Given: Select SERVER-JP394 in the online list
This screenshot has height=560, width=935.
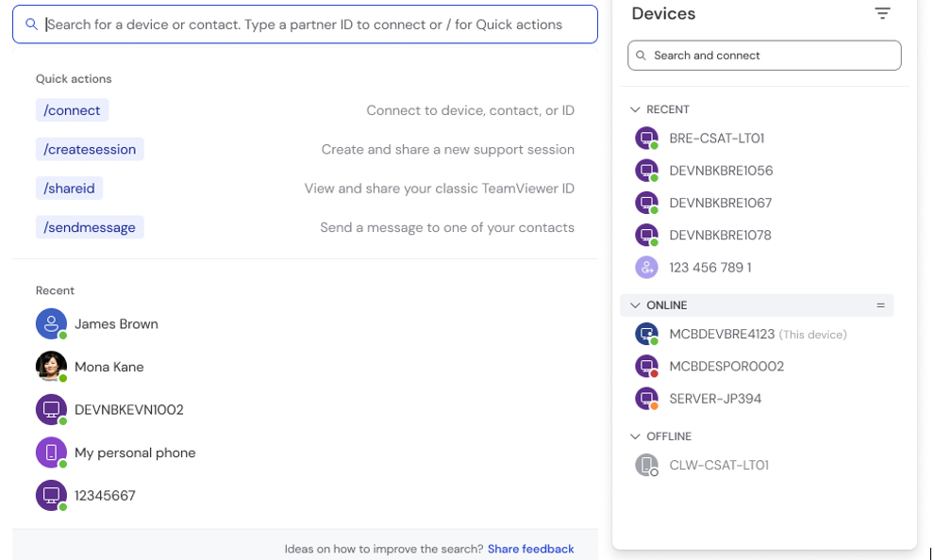Looking at the screenshot, I should 715,399.
